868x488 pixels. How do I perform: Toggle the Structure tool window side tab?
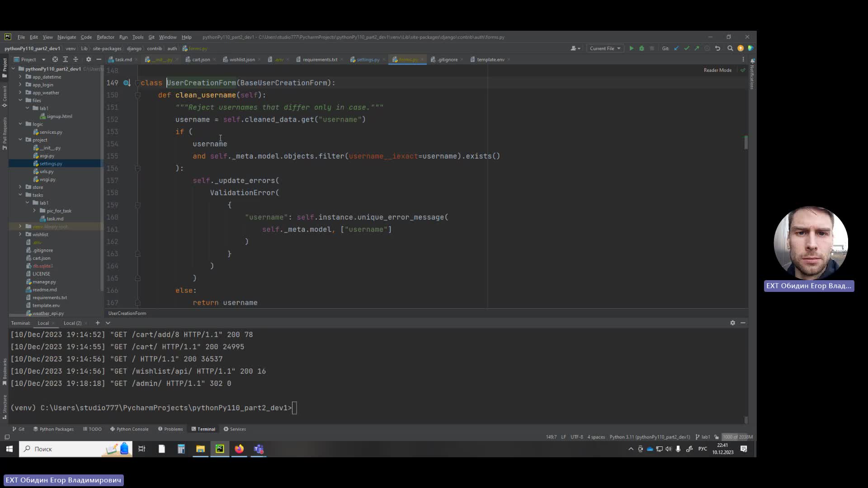pos(5,407)
